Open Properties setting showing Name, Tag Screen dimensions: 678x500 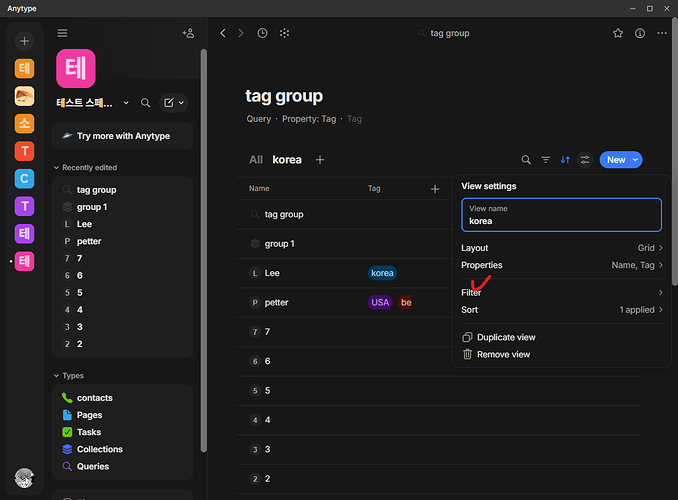[561, 265]
